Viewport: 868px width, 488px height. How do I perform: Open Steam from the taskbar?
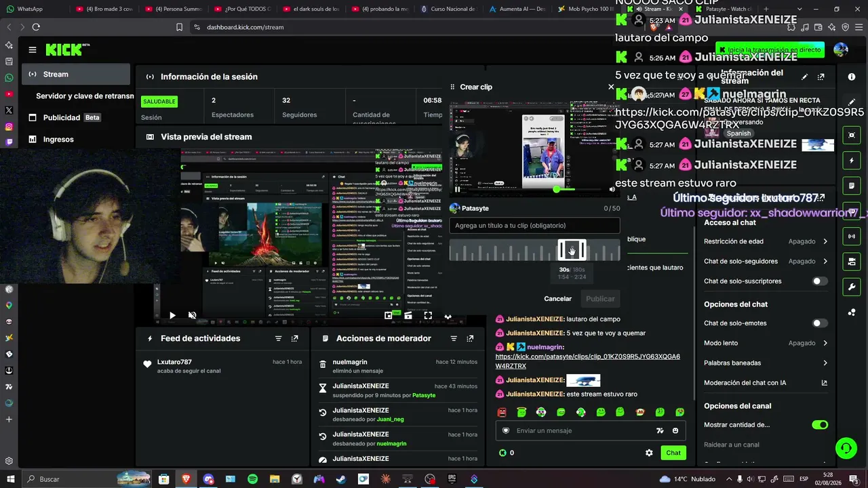tap(341, 479)
